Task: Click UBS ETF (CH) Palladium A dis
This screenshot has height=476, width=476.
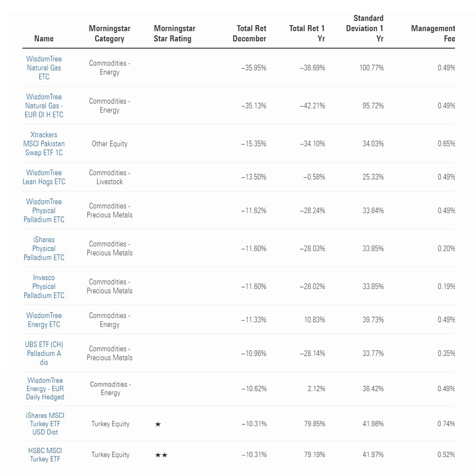Action: coord(44,353)
